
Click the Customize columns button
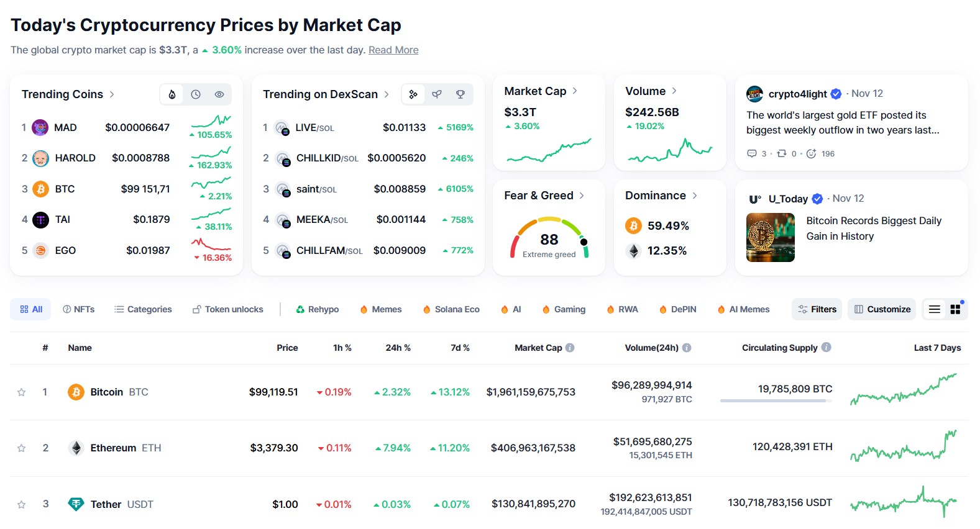point(882,309)
